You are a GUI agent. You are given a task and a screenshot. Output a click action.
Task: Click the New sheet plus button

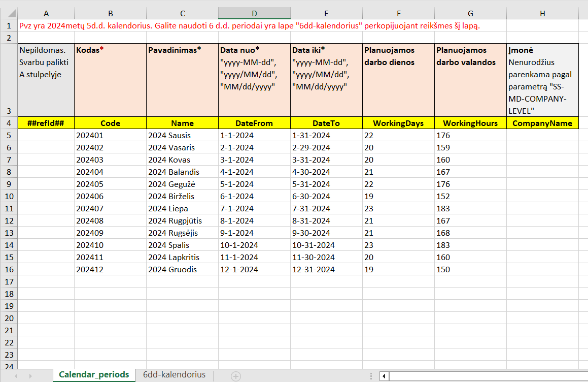(235, 376)
